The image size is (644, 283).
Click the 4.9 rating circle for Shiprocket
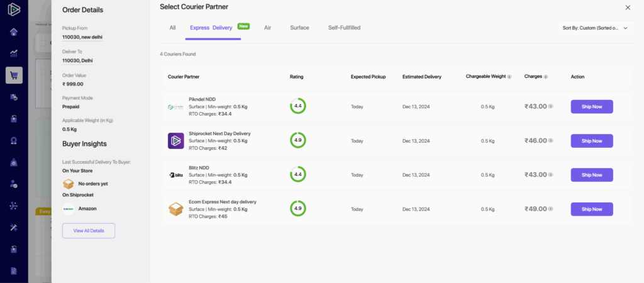pos(297,140)
